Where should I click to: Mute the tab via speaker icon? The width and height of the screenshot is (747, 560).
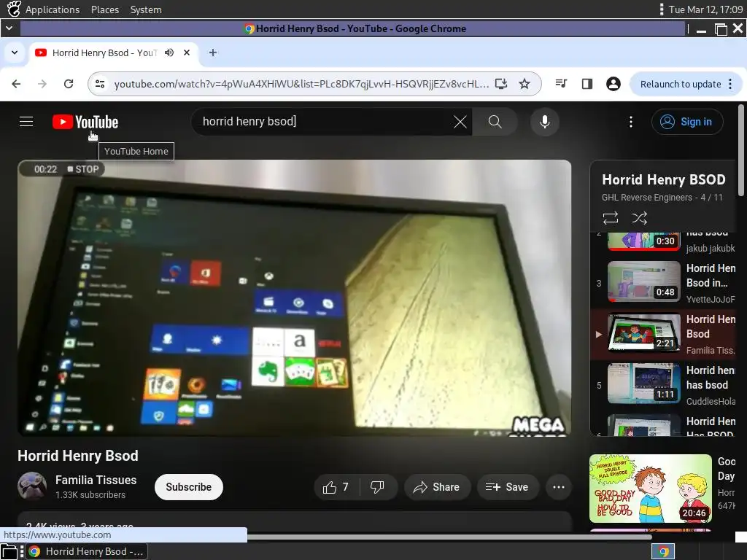[169, 52]
